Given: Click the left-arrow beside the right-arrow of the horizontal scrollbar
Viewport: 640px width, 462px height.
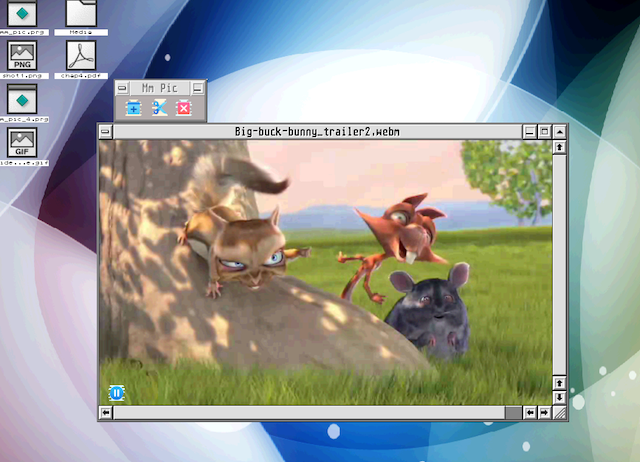Looking at the screenshot, I should (530, 413).
